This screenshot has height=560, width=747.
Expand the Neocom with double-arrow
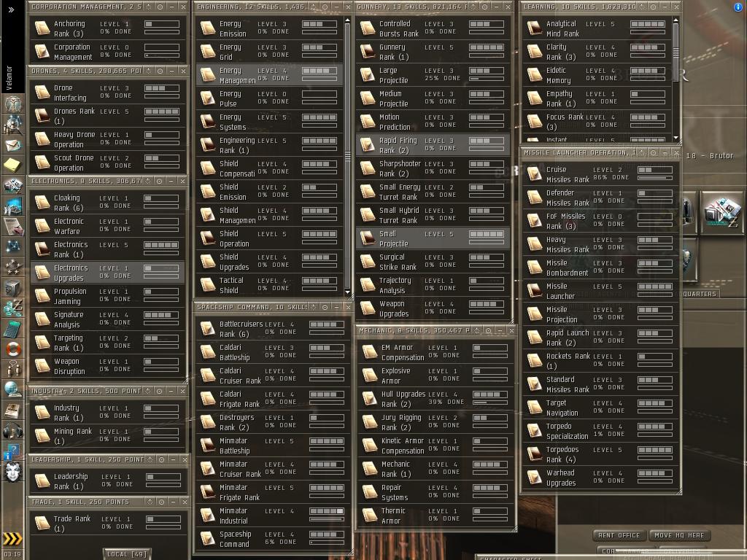(11, 9)
